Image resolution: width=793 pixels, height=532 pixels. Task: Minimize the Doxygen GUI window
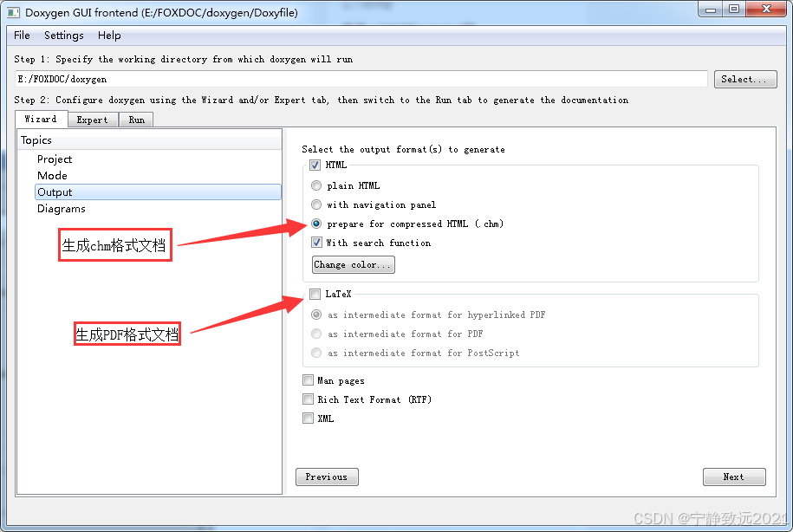(x=710, y=10)
